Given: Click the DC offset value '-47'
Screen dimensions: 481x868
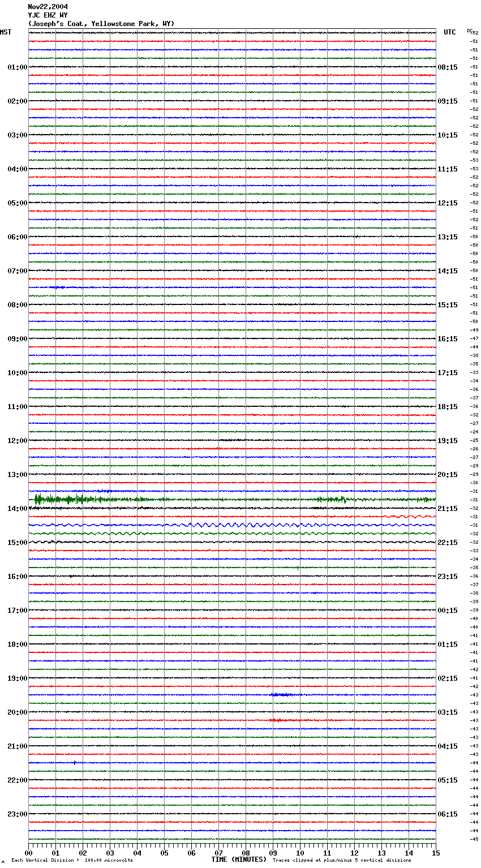Looking at the screenshot, I should pos(474,339).
